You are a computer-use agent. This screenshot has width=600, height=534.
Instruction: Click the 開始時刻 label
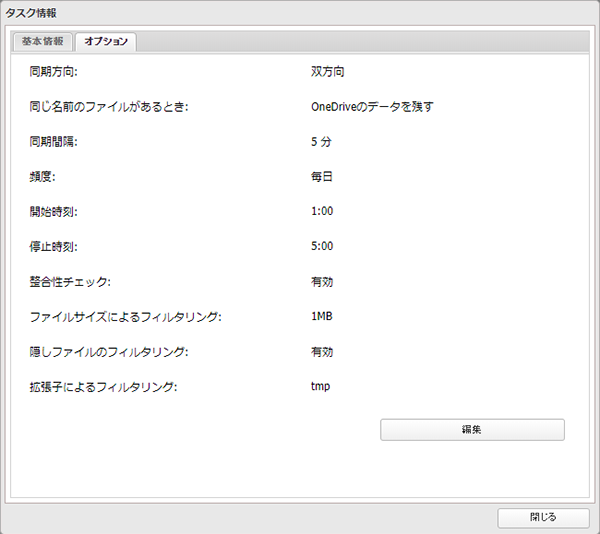pos(54,211)
